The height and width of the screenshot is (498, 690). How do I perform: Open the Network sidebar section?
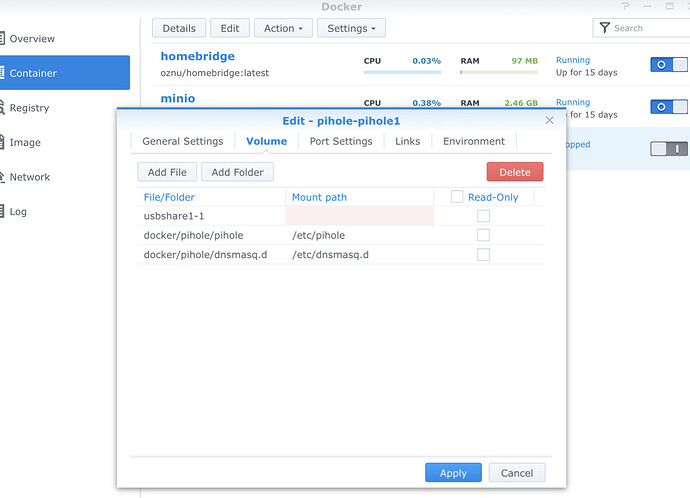pyautogui.click(x=30, y=177)
